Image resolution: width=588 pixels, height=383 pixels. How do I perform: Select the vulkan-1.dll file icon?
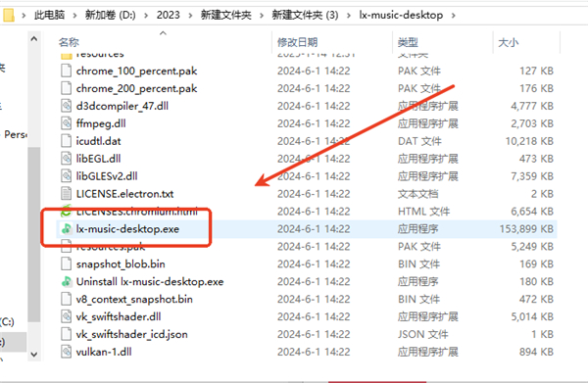point(67,352)
